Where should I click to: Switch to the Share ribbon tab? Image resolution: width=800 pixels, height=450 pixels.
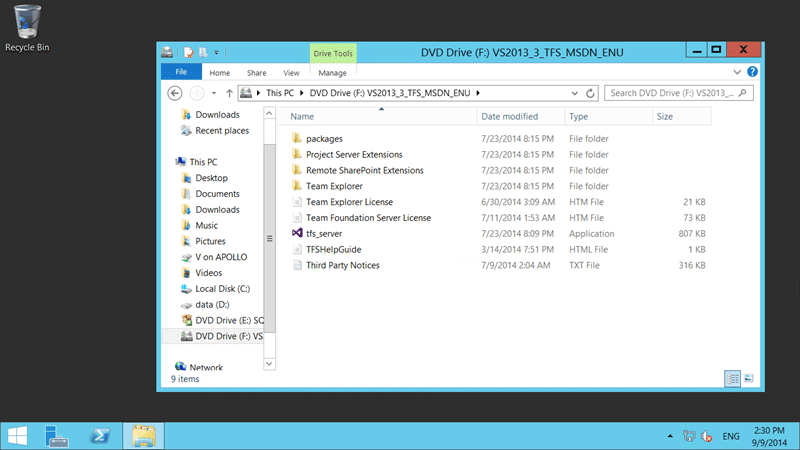click(256, 73)
